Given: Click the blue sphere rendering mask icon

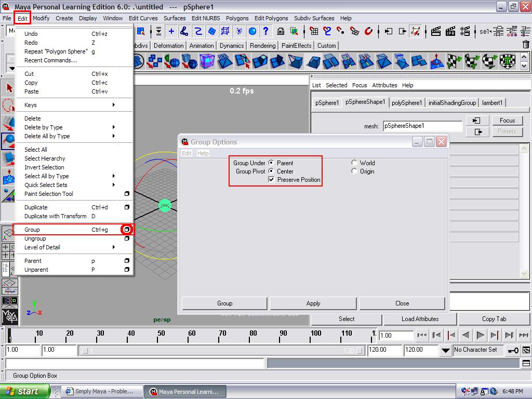Looking at the screenshot, I should 252,32.
